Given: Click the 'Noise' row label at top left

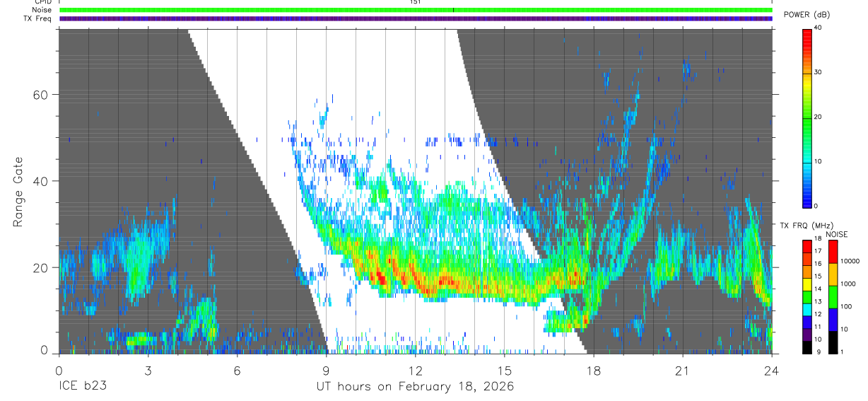Looking at the screenshot, I should coord(42,10).
